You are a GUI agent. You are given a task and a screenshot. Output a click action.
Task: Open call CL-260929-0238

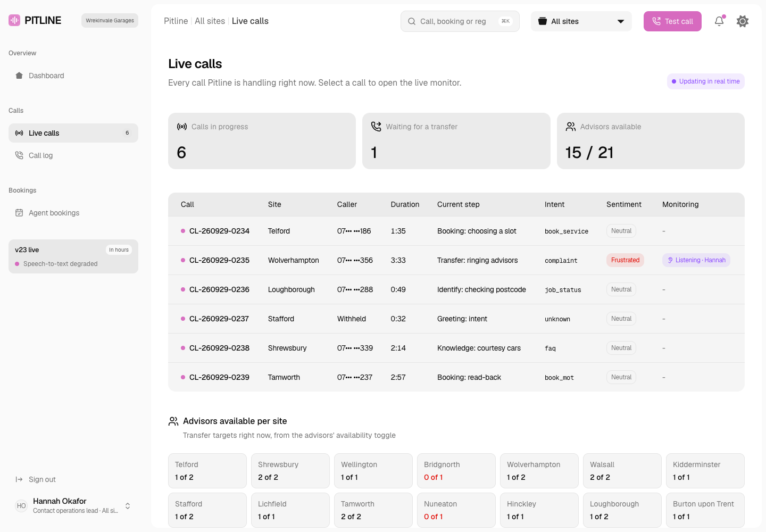pyautogui.click(x=456, y=348)
